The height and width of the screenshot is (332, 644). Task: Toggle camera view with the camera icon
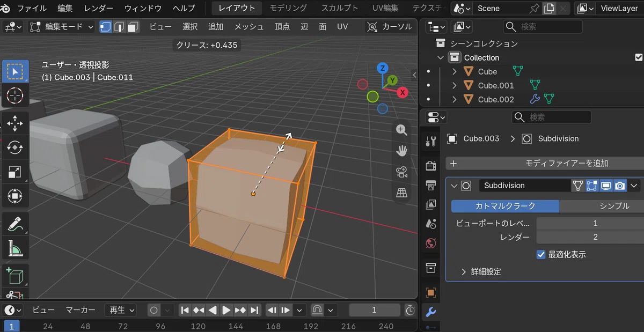[401, 172]
